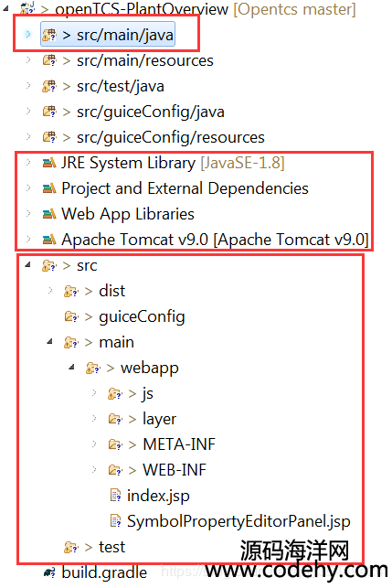The height and width of the screenshot is (588, 392).
Task: Click the src/guiceConfig/resources package icon
Action: click(49, 137)
